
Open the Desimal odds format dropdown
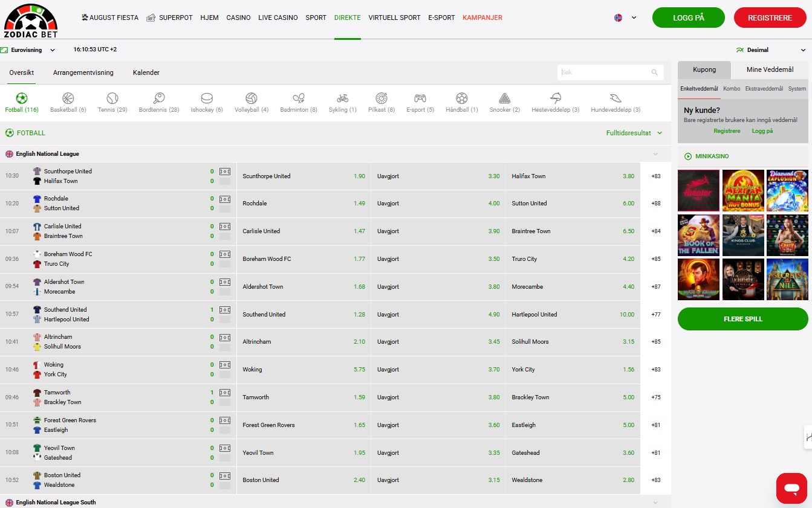pos(771,50)
